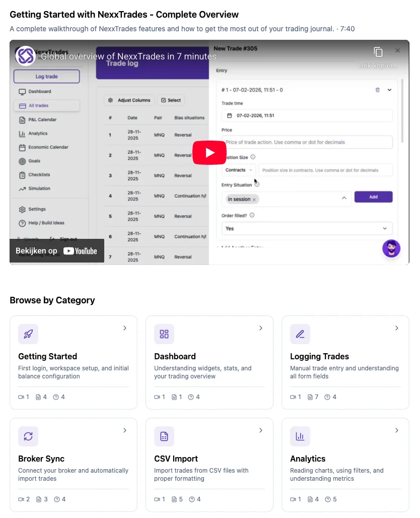Click FAQ count icon on Logging Trades card

tap(327, 397)
